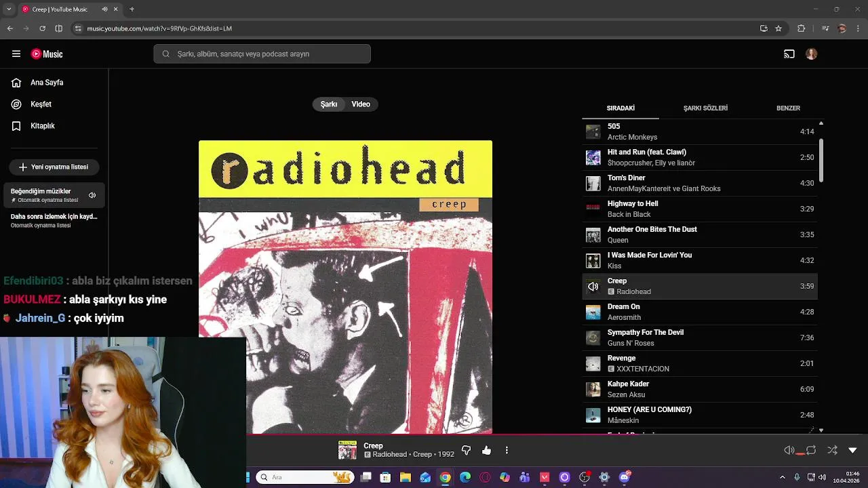Switch player to Şarkı mode
The image size is (868, 488).
(329, 104)
